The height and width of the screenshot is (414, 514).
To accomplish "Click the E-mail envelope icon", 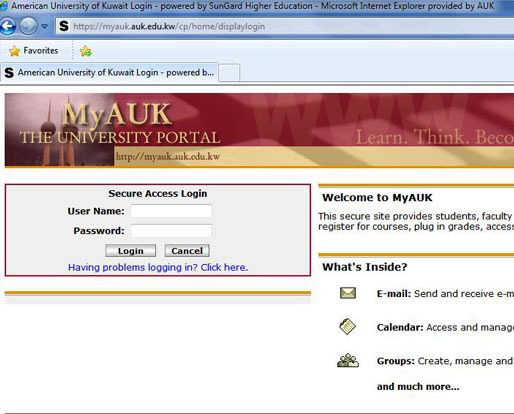I will coord(348,293).
